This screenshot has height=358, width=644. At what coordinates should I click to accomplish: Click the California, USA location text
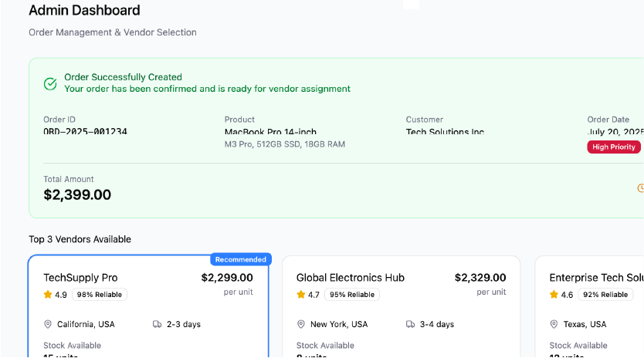[x=86, y=324]
